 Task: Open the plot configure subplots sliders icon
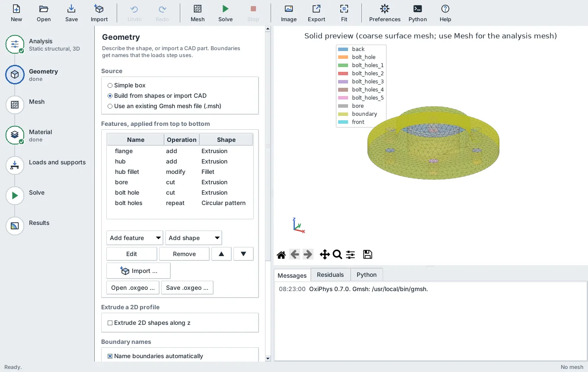click(x=351, y=254)
